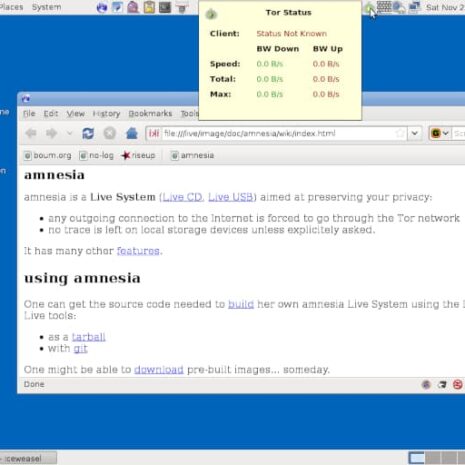Focus the URL address field
The image size is (465, 465).
point(278,134)
